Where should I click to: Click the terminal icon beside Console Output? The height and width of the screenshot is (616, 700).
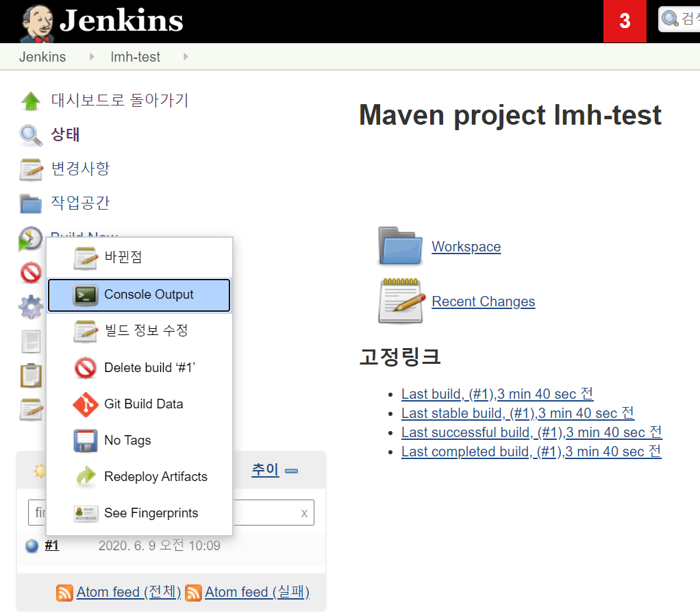[85, 295]
